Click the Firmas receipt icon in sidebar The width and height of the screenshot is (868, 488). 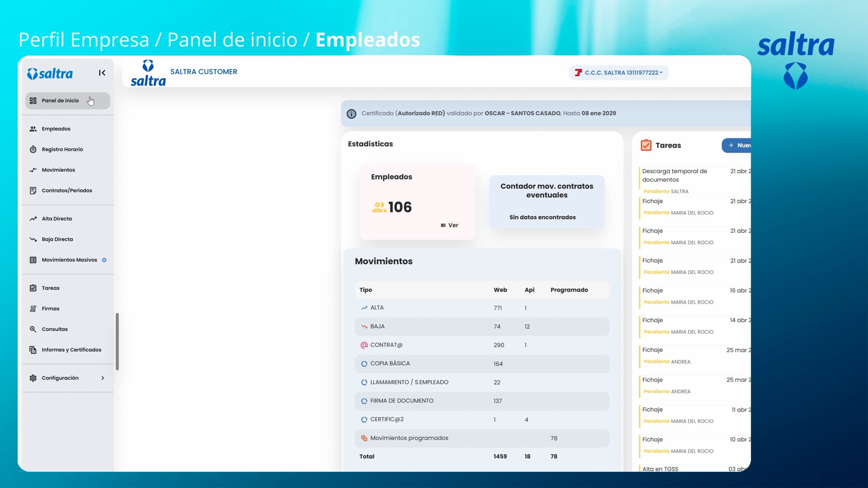[x=33, y=309]
